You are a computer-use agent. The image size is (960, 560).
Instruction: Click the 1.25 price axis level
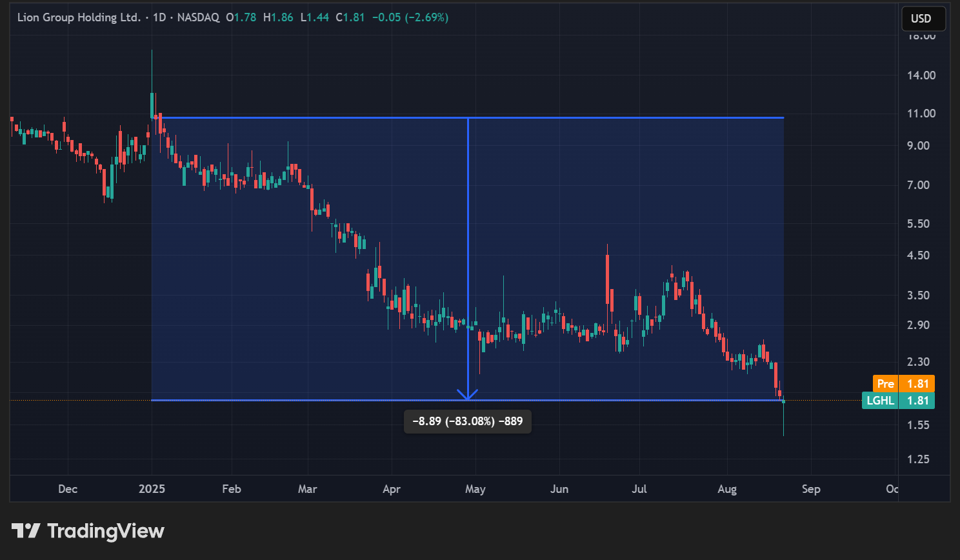(918, 459)
